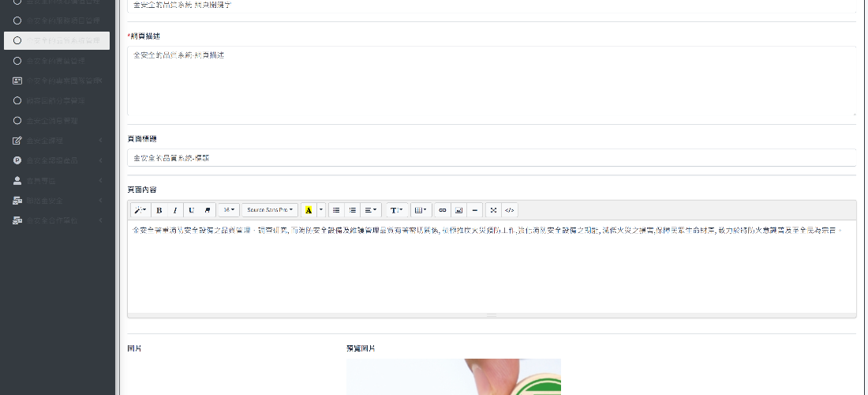Toggle italic text formatting
Viewport: 868px width, 395px height.
(174, 210)
